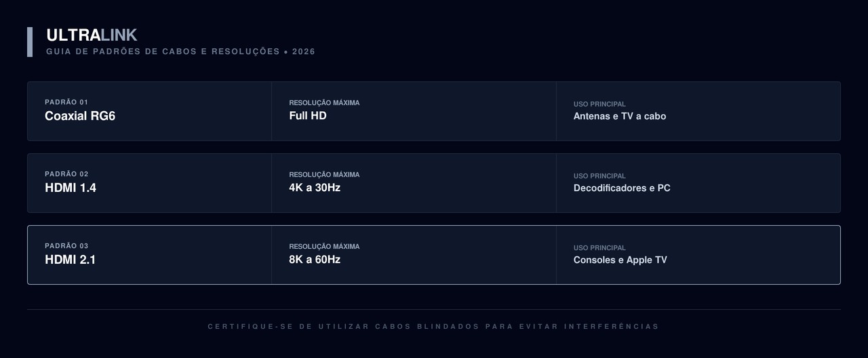868x358 pixels.
Task: Select the Antenas e TV a cabo text
Action: pos(620,116)
